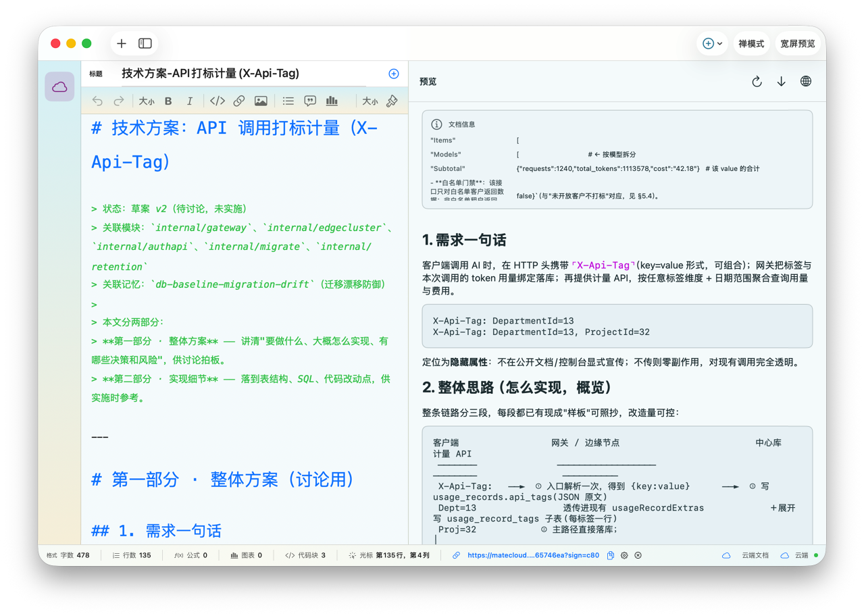The height and width of the screenshot is (616, 864).
Task: Click the ## 1. 需求一句话 editor line
Action: [x=156, y=531]
